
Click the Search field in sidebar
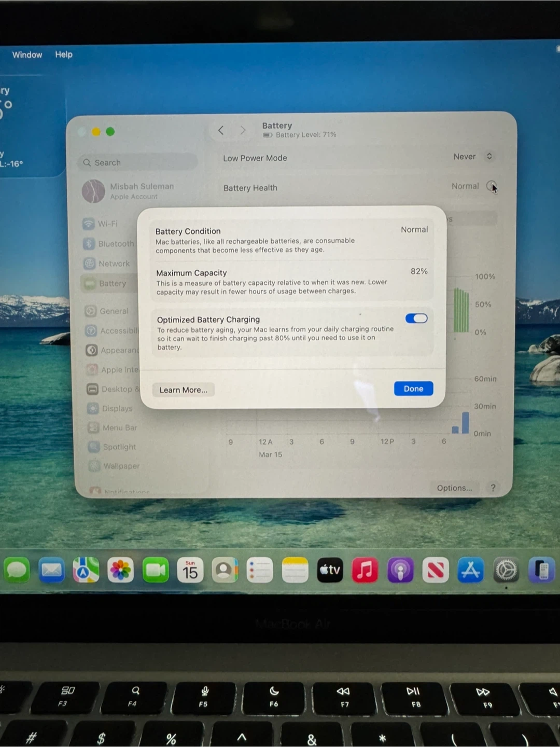pos(138,162)
